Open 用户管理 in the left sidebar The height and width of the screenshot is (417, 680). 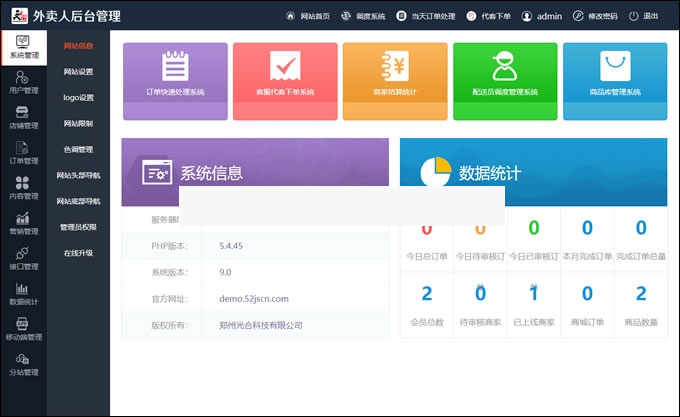[x=23, y=83]
